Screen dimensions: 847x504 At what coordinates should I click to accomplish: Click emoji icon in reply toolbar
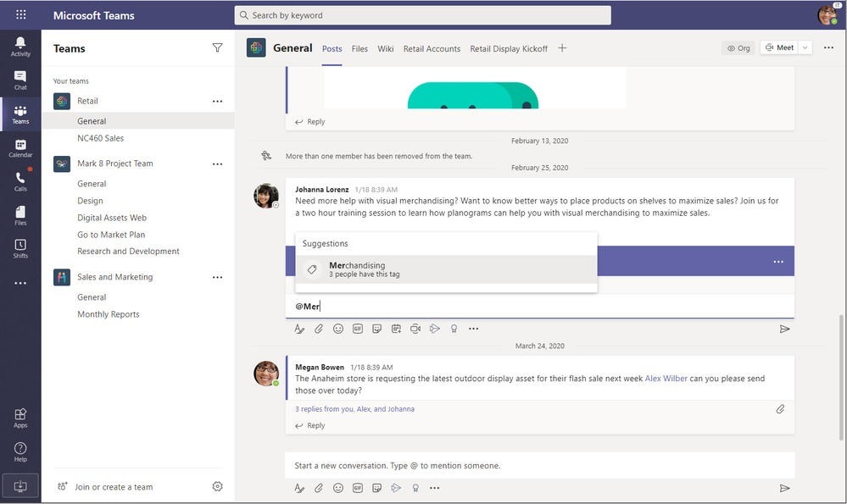338,329
